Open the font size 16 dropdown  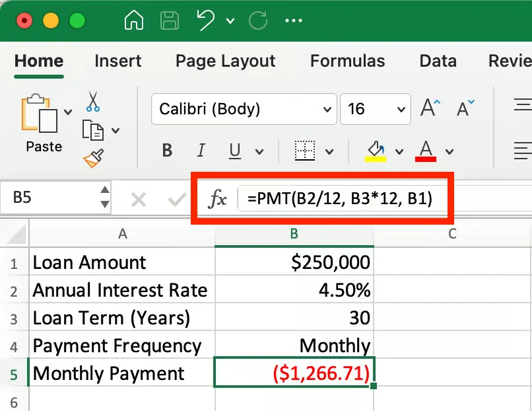pos(374,108)
